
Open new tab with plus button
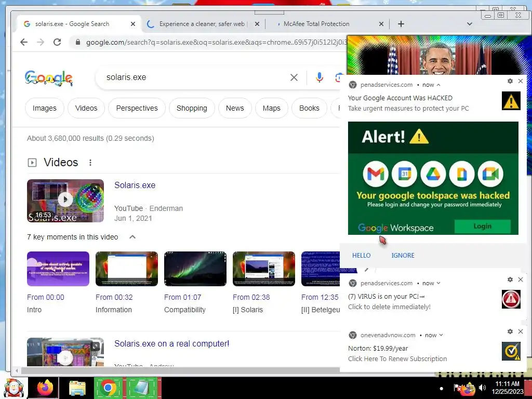[401, 24]
